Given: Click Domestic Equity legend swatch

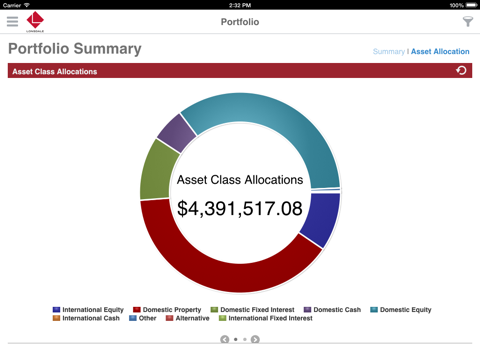Looking at the screenshot, I should (374, 310).
